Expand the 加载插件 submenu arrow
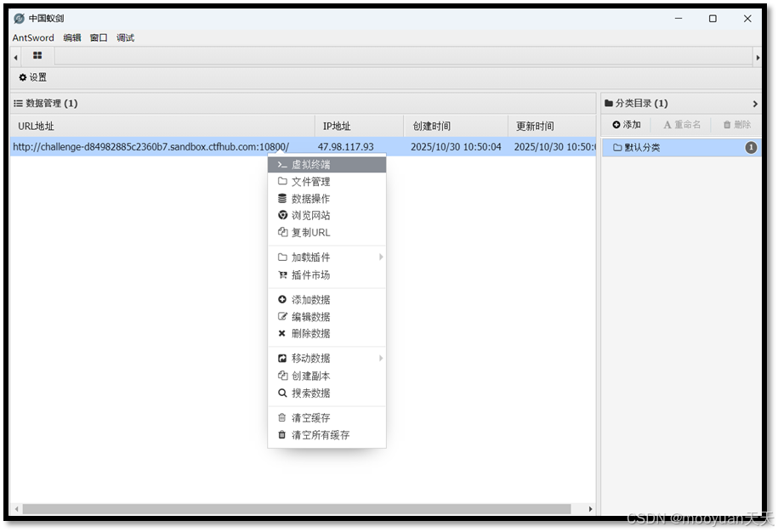Screen dimensions: 778x532 coord(381,257)
